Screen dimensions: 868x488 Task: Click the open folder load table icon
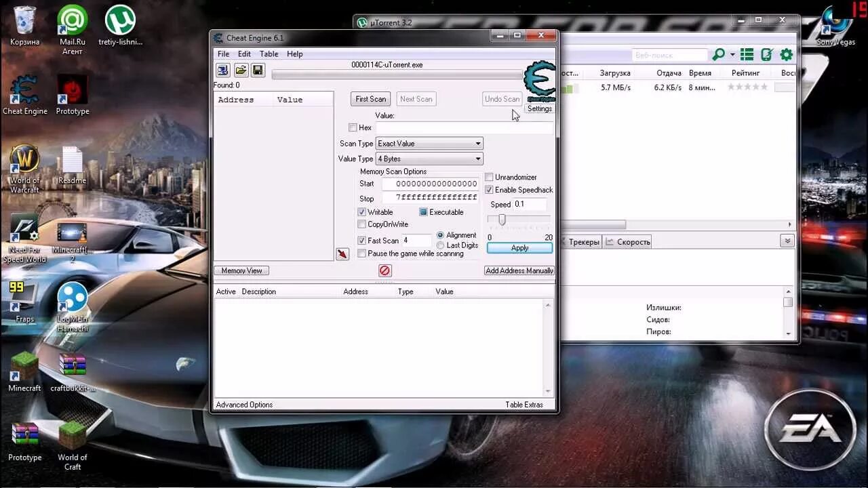[241, 70]
